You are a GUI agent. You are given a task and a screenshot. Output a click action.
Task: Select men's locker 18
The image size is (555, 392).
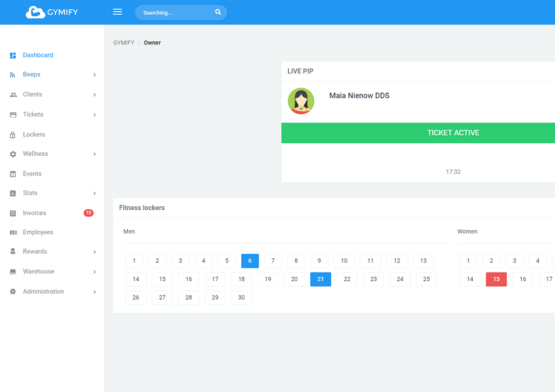click(x=241, y=279)
